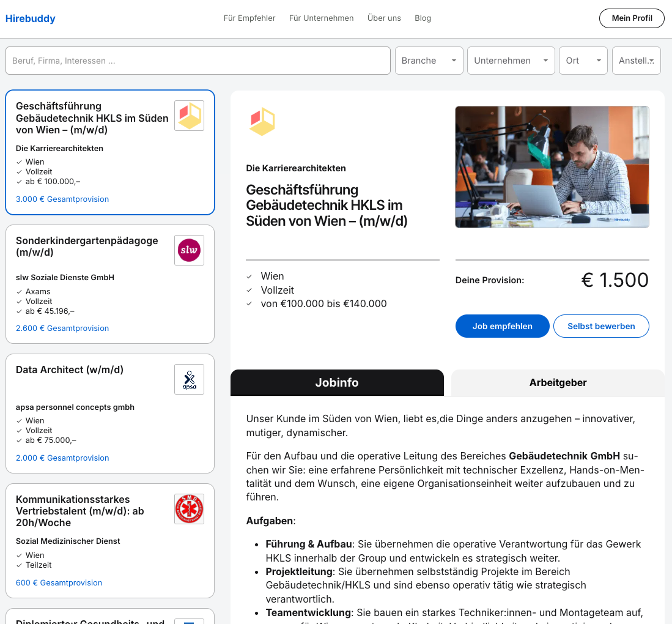Open the Für Empfehler menu item
672x624 pixels.
coord(249,18)
